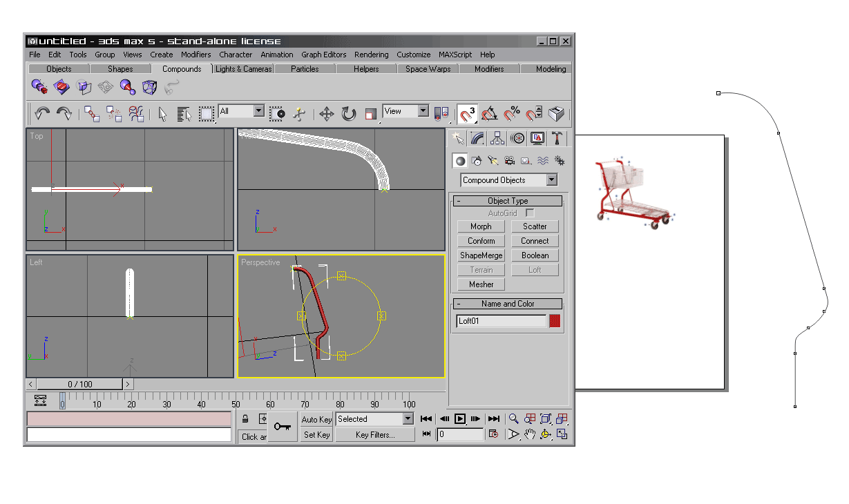
Task: Toggle the Selection Lock padlock
Action: coord(245,418)
